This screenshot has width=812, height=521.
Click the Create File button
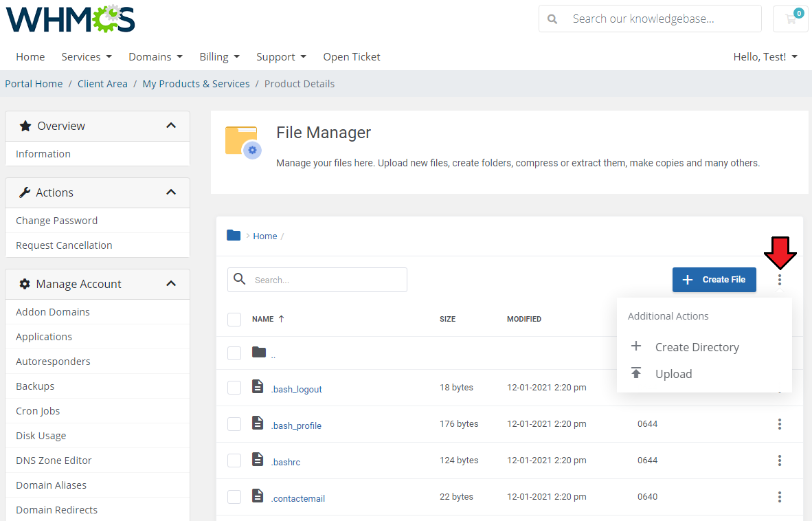[714, 280]
